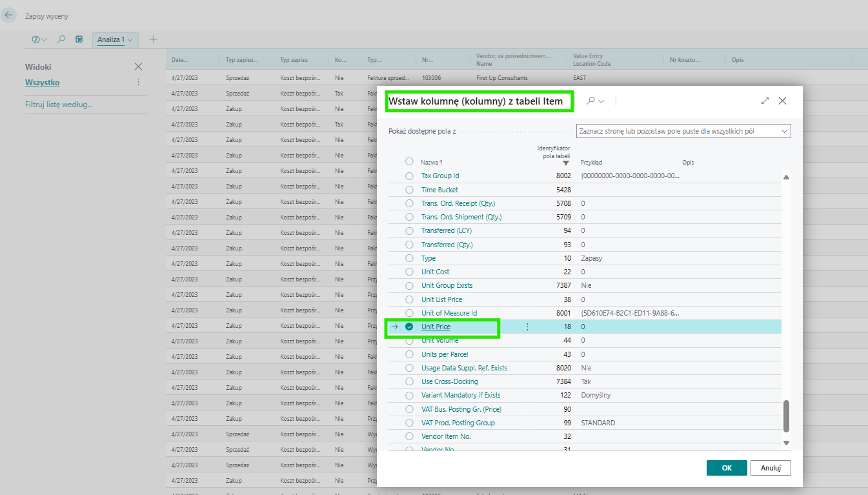
Task: Click the Vendor Item No. field name
Action: pos(446,436)
